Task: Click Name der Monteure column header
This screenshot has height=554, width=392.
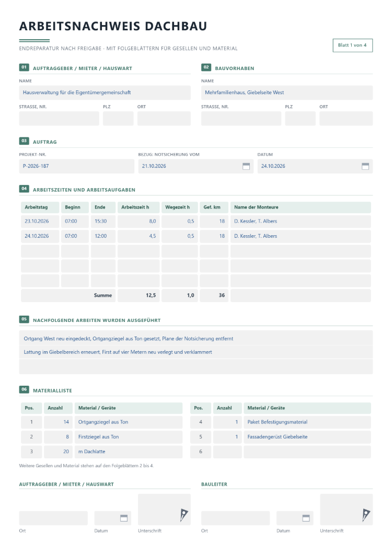Action: [301, 207]
